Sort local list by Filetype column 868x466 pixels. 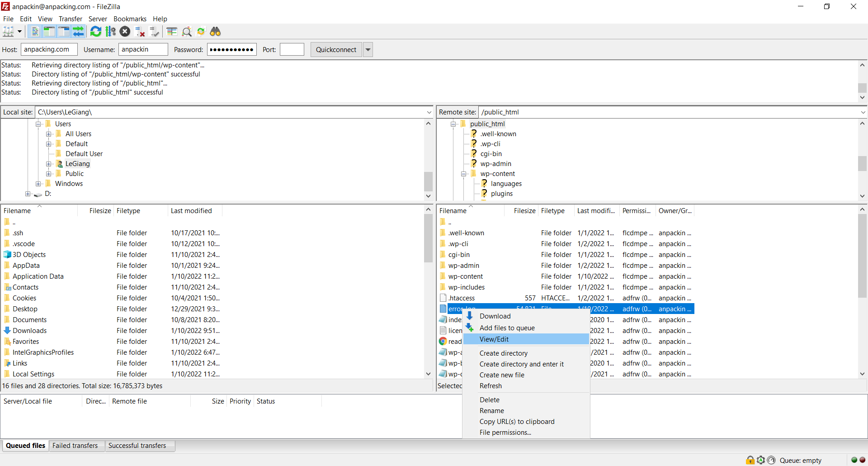141,211
